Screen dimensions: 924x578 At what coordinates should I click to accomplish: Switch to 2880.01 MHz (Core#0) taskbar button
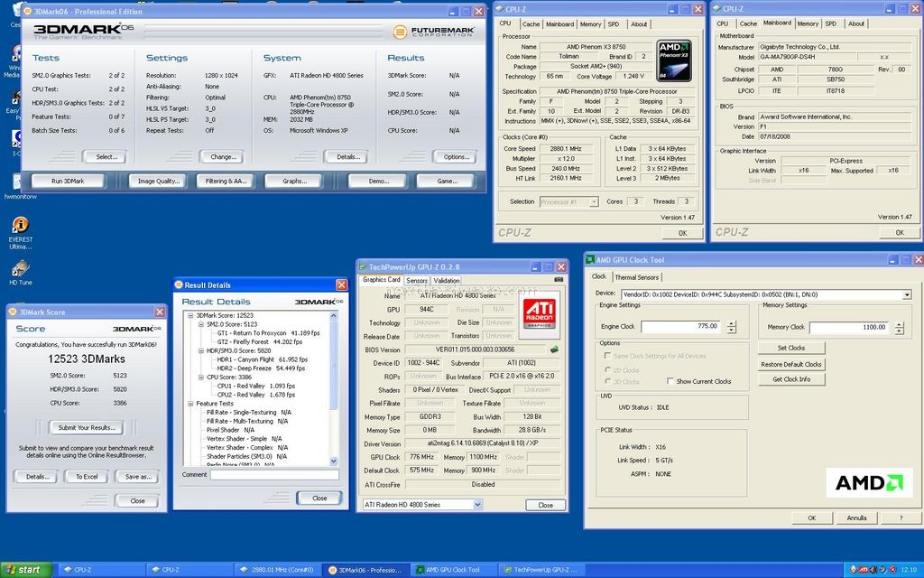(278, 570)
